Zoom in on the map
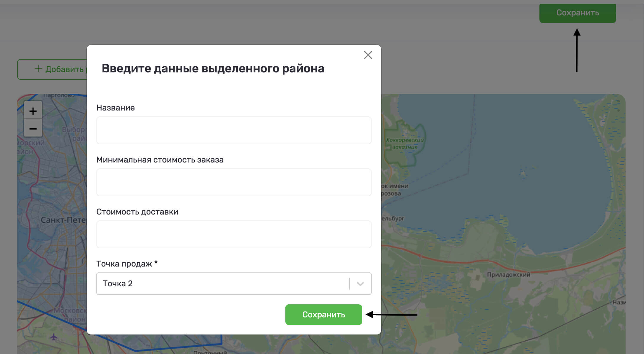 pyautogui.click(x=33, y=111)
